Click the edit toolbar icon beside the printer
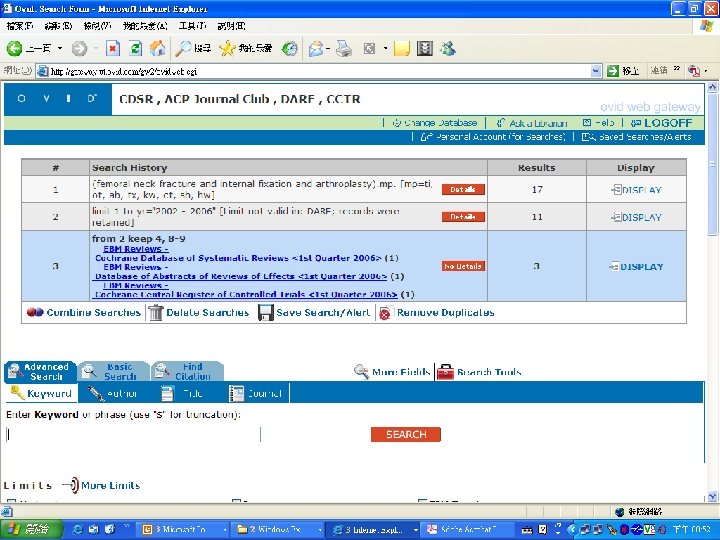This screenshot has height=540, width=720. (369, 48)
